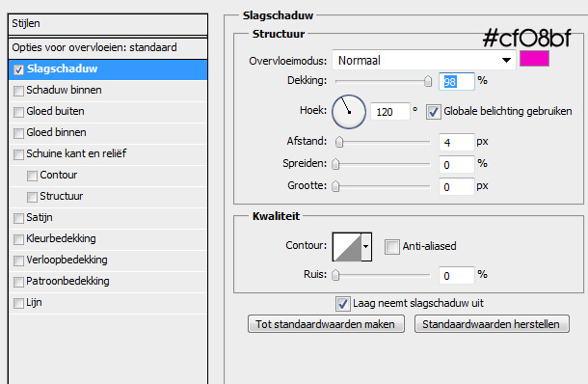Select the Stijlen header row
The height and width of the screenshot is (384, 588).
point(108,24)
